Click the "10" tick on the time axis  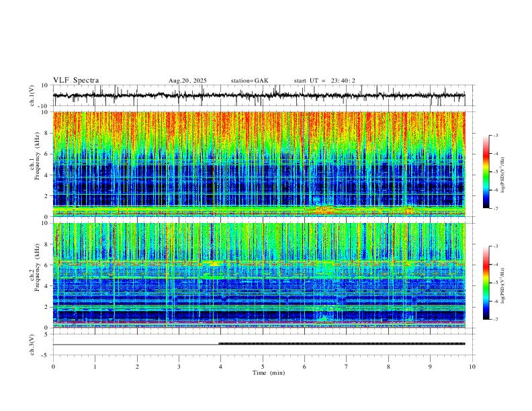coord(472,367)
